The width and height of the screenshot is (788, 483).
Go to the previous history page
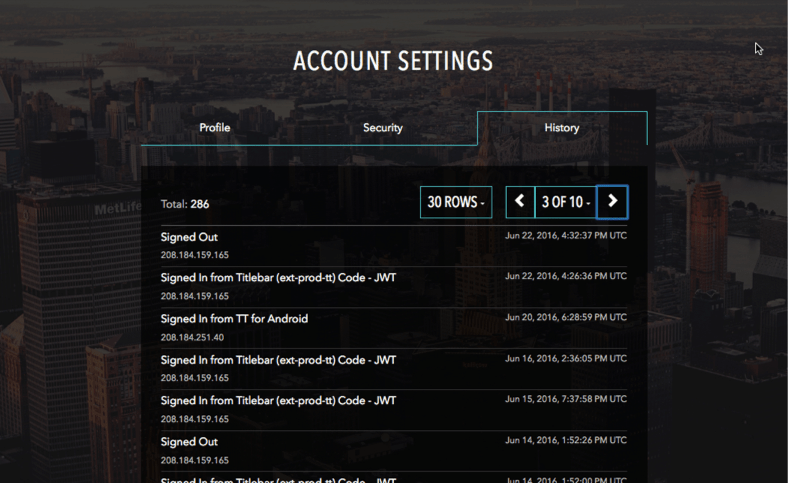tap(520, 202)
